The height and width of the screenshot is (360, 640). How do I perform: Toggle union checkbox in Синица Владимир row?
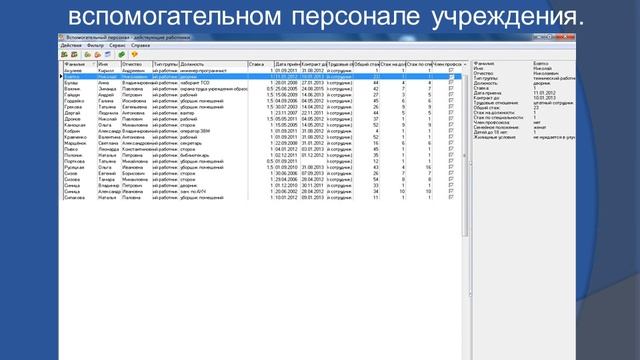click(451, 185)
